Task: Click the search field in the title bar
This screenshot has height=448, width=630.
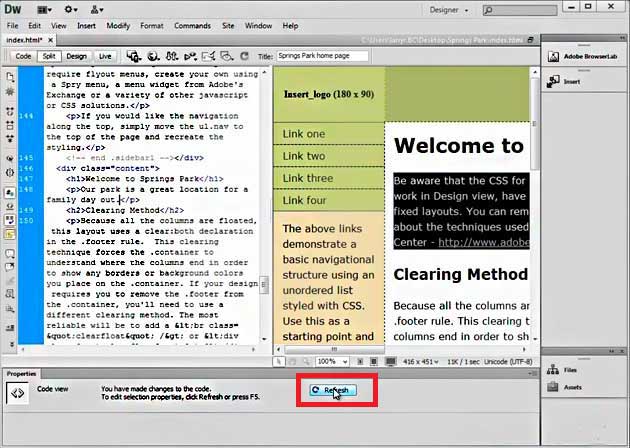Action: [x=520, y=10]
